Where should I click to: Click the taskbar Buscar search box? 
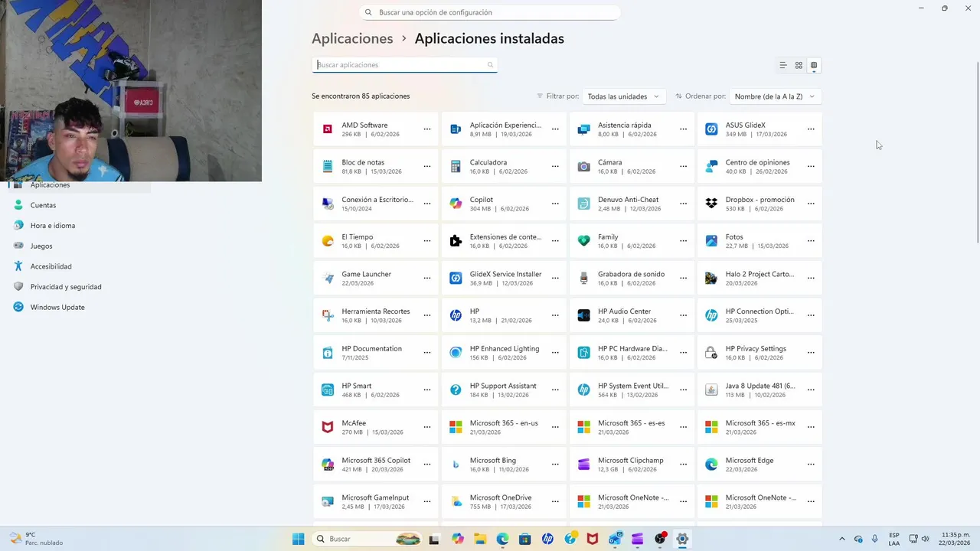pyautogui.click(x=367, y=539)
